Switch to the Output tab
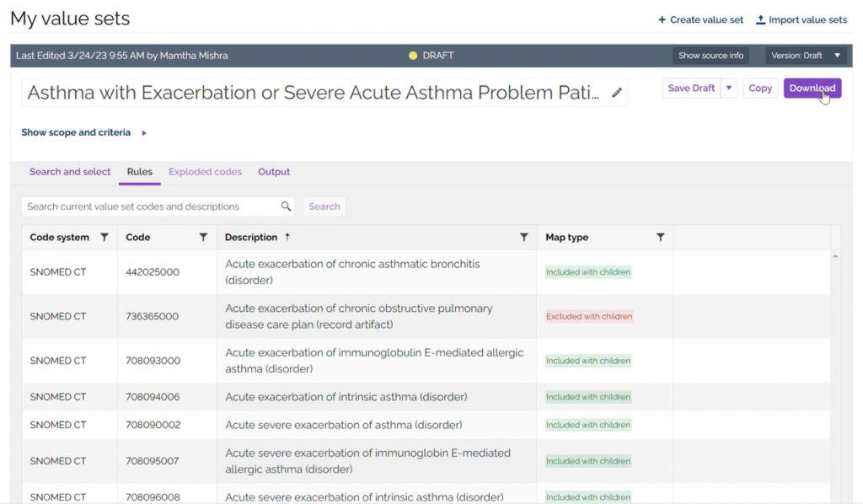This screenshot has height=504, width=863. click(274, 172)
